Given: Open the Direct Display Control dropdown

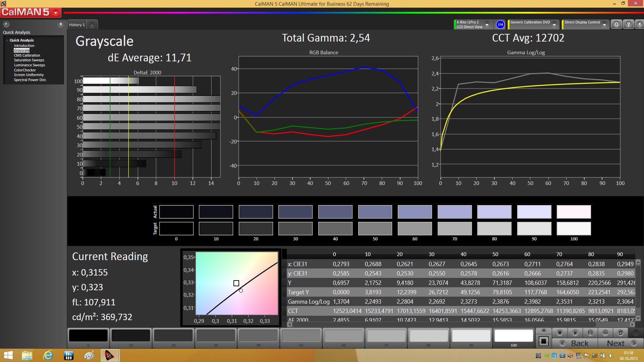Looking at the screenshot, I should pyautogui.click(x=604, y=25).
